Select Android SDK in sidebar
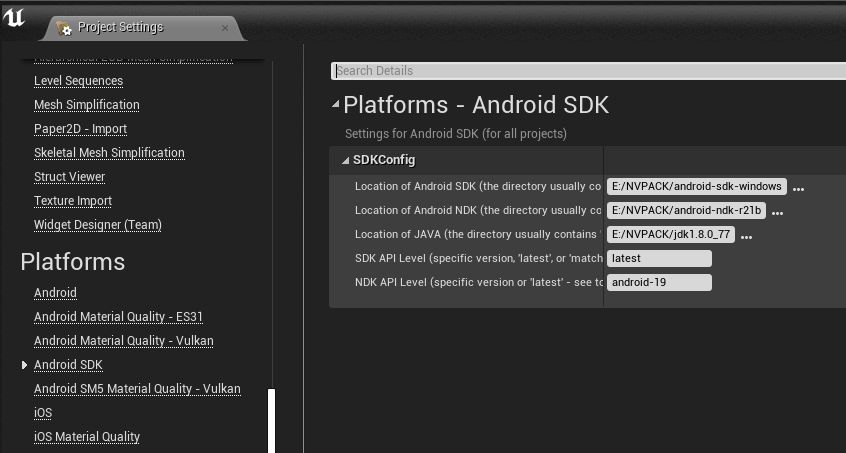The image size is (846, 453). 68,365
